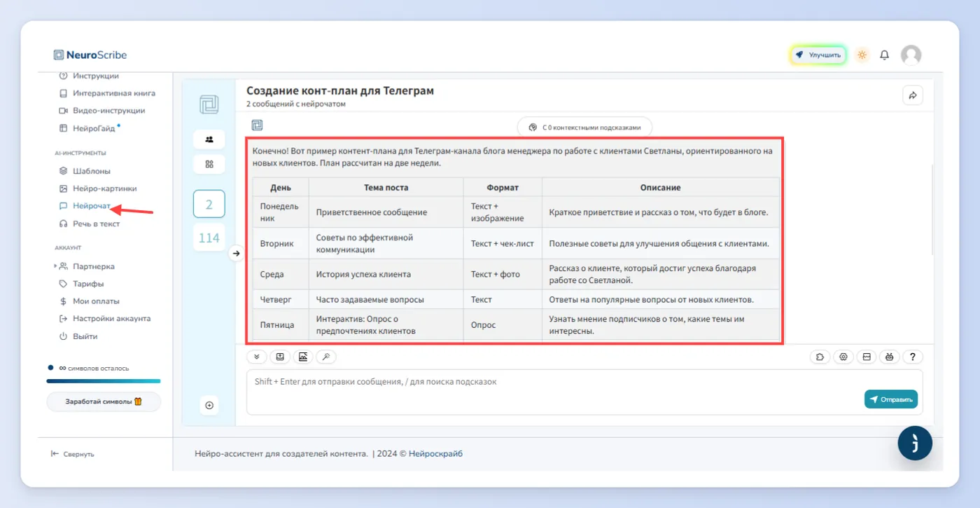Viewport: 980px width, 508px height.
Task: Open НейроГайд in the sidebar
Action: [89, 128]
